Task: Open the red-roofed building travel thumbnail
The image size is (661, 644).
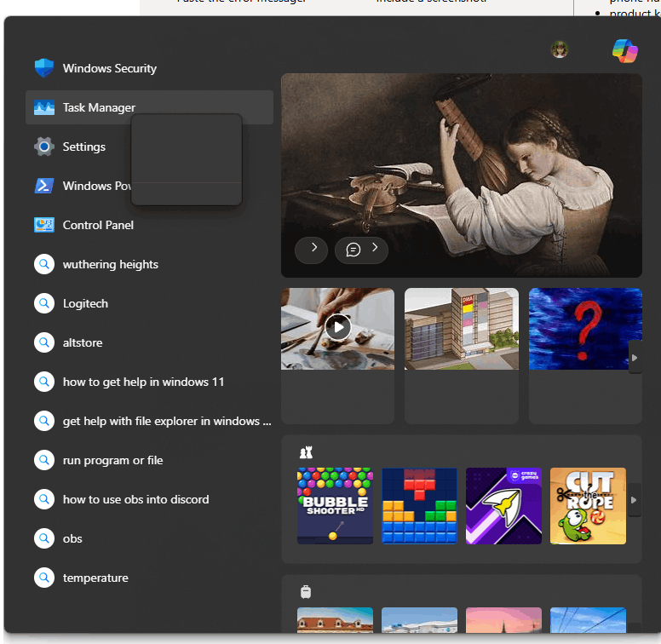Action: (x=335, y=620)
